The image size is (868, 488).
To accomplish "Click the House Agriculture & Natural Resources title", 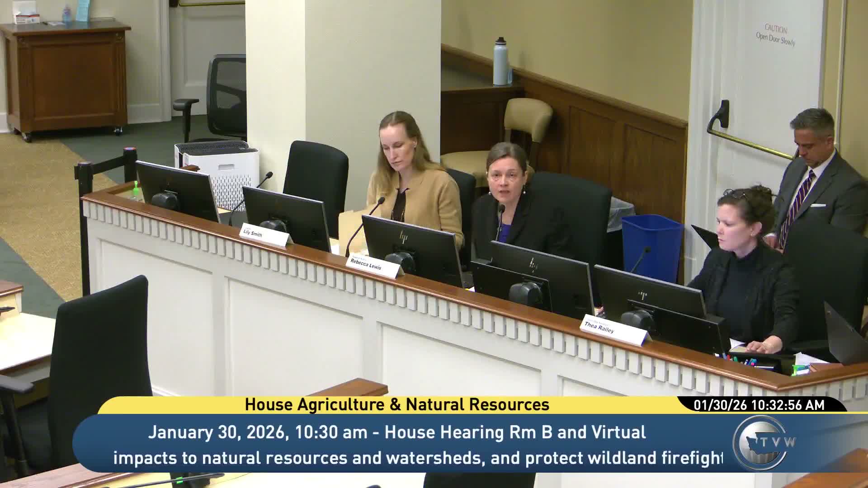I will [x=397, y=405].
